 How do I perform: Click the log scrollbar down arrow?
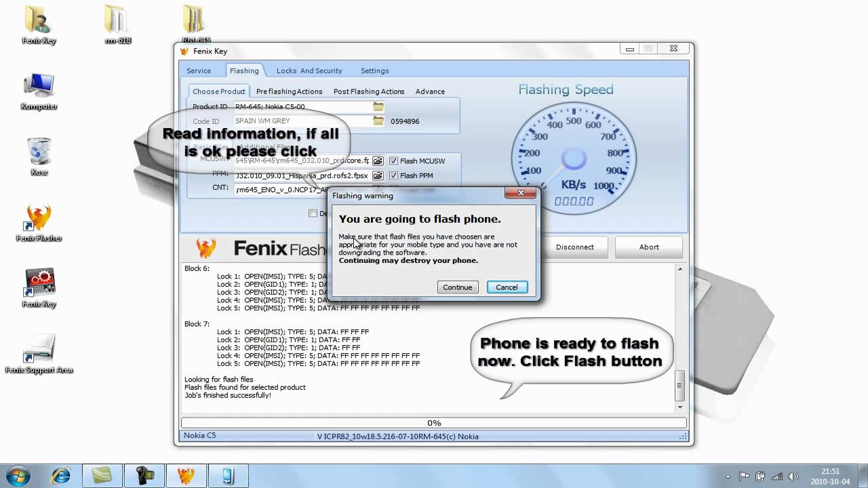(x=679, y=407)
